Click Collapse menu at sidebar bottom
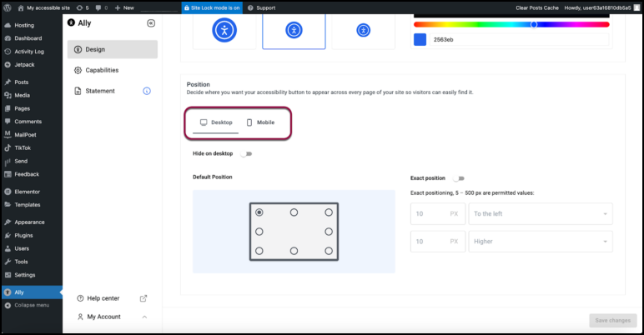 point(31,306)
